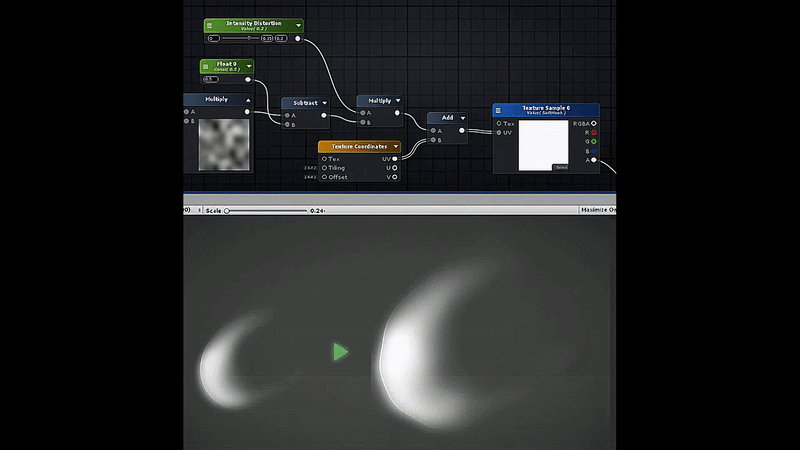Viewport: 800px width, 450px height.
Task: Click the preview Scale slider
Action: (x=265, y=211)
